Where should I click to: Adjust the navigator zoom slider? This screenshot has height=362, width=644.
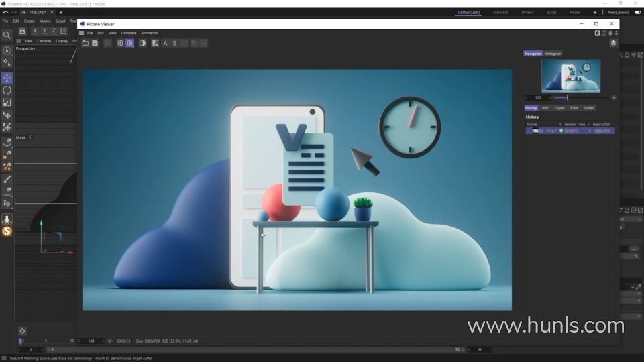(580, 98)
